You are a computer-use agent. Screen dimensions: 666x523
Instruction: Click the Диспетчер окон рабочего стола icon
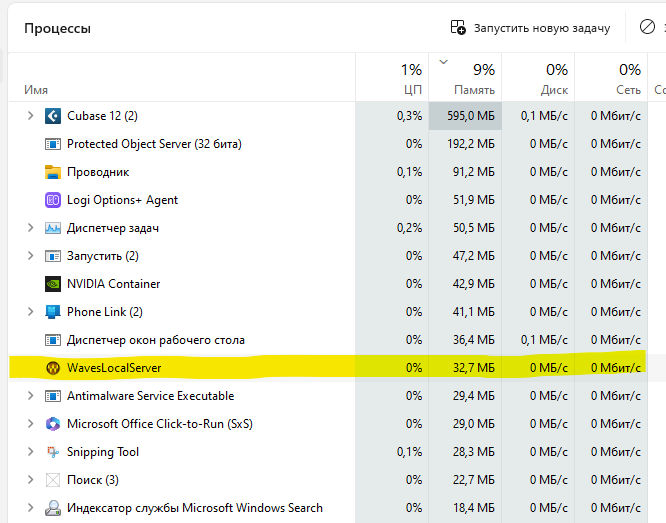pos(53,340)
